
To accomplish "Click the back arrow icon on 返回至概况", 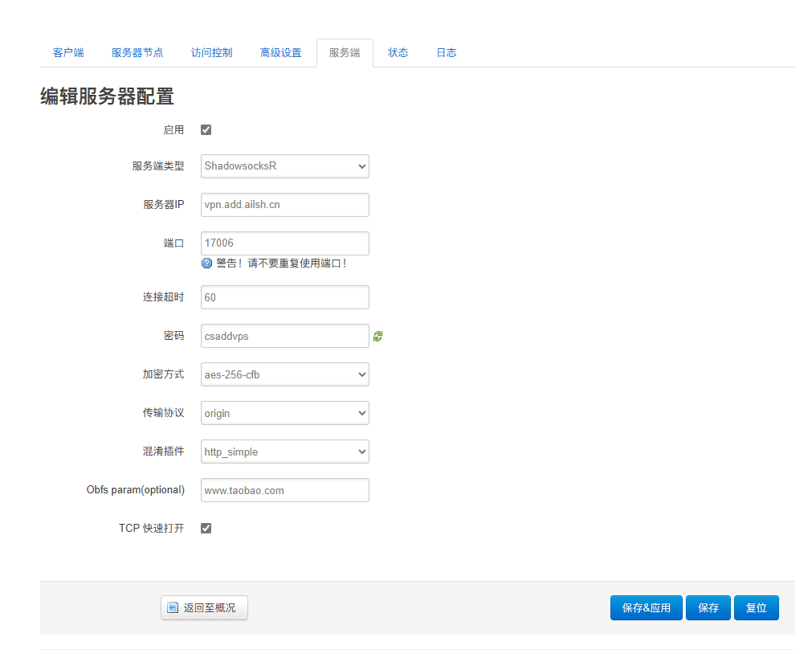I will (173, 608).
